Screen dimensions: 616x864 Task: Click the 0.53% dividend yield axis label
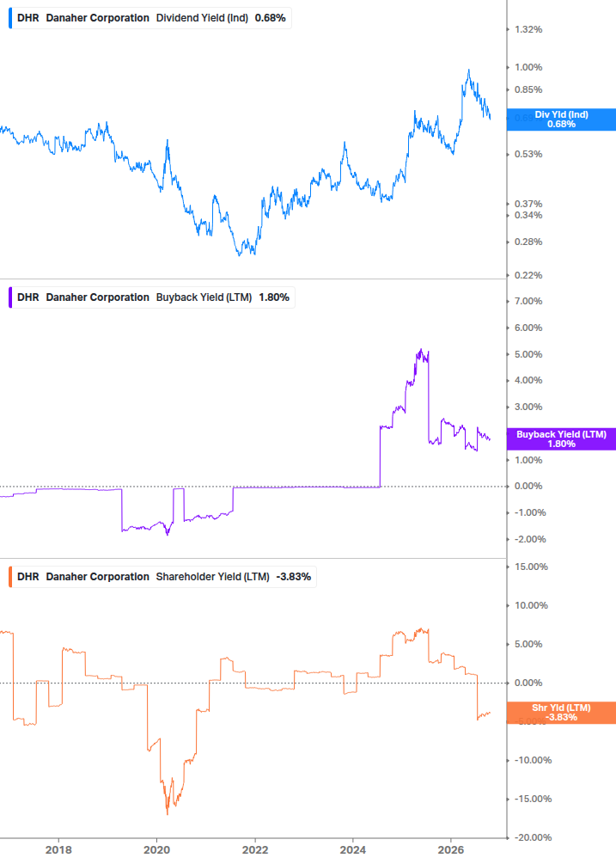point(528,154)
